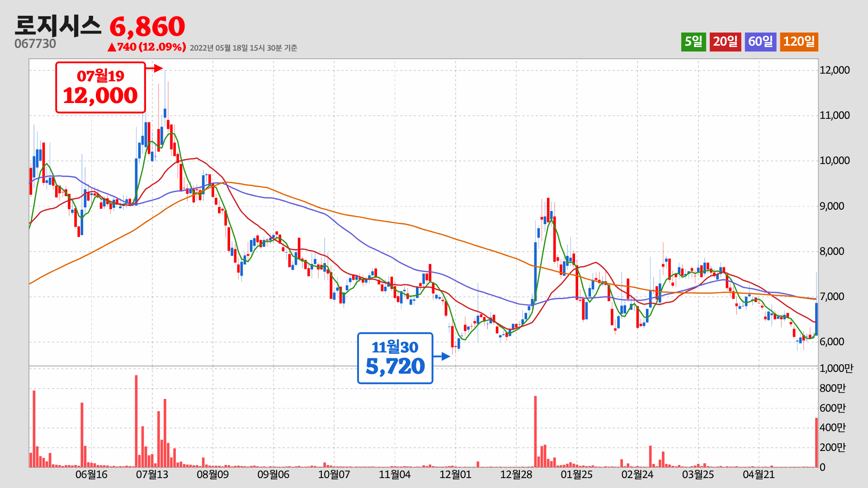Click the 12,000 price axis label
Screen dimensions: 868x488
click(x=835, y=70)
